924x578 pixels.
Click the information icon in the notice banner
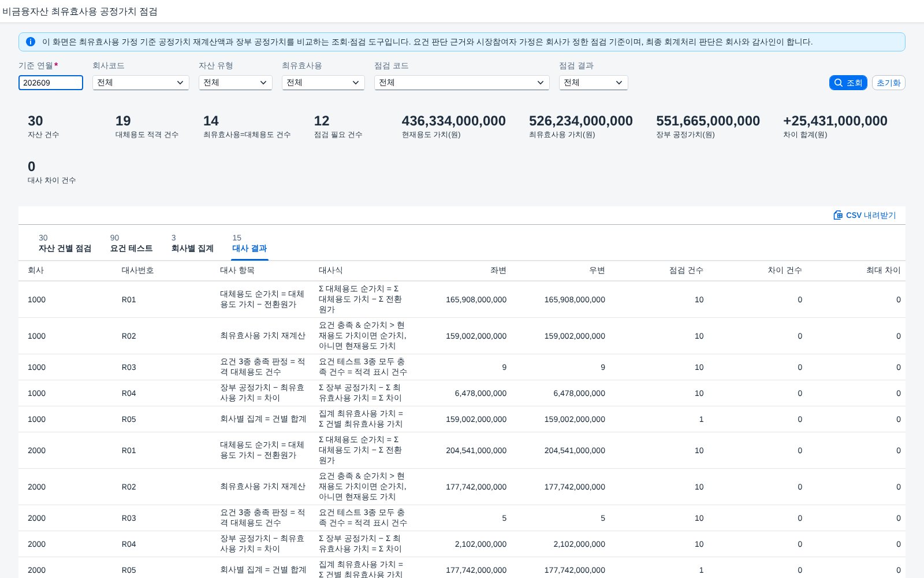click(x=31, y=42)
